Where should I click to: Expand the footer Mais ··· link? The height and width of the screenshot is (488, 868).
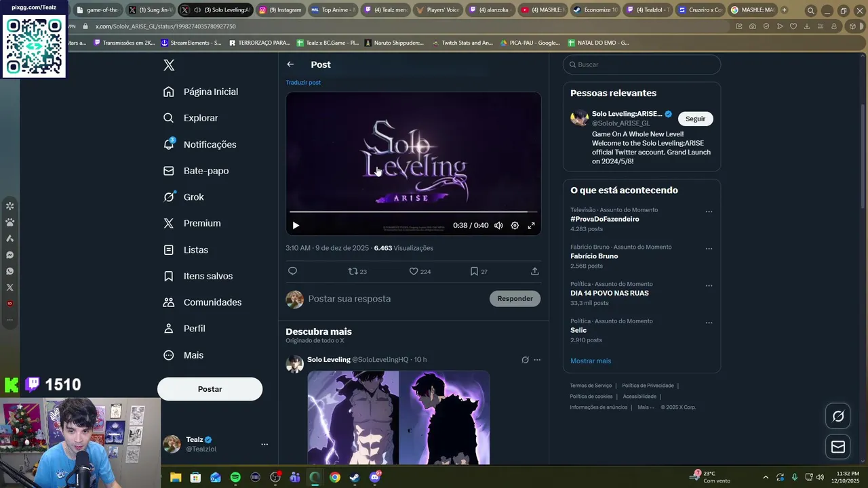(646, 407)
